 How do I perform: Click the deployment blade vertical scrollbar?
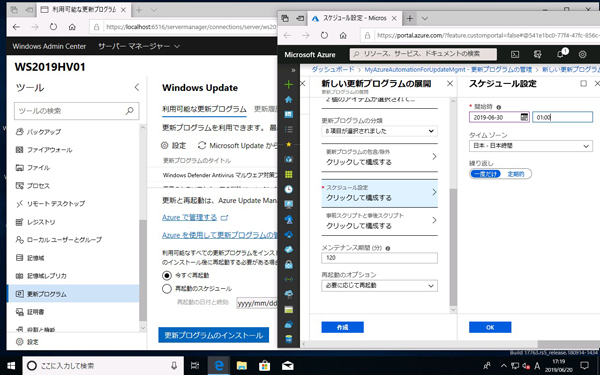pyautogui.click(x=453, y=247)
